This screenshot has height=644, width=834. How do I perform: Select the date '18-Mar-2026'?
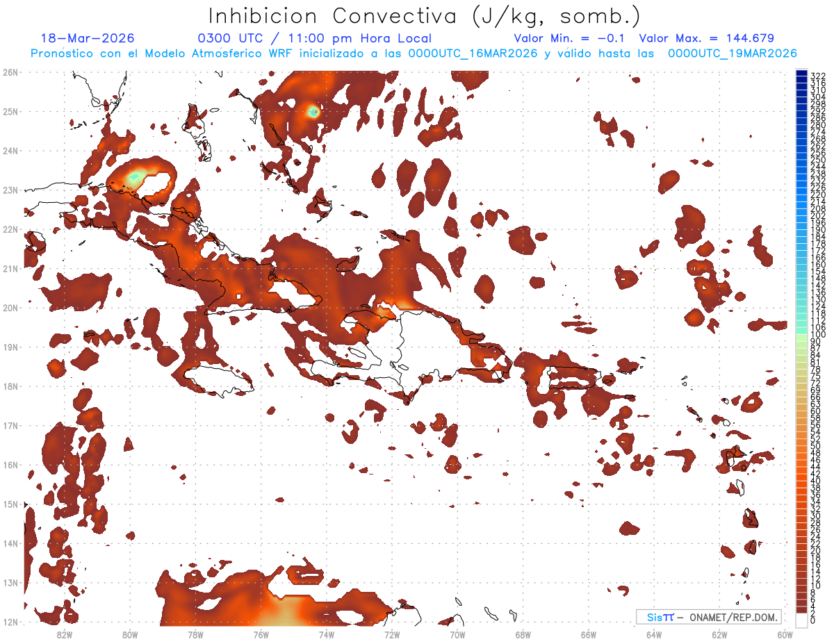(88, 38)
